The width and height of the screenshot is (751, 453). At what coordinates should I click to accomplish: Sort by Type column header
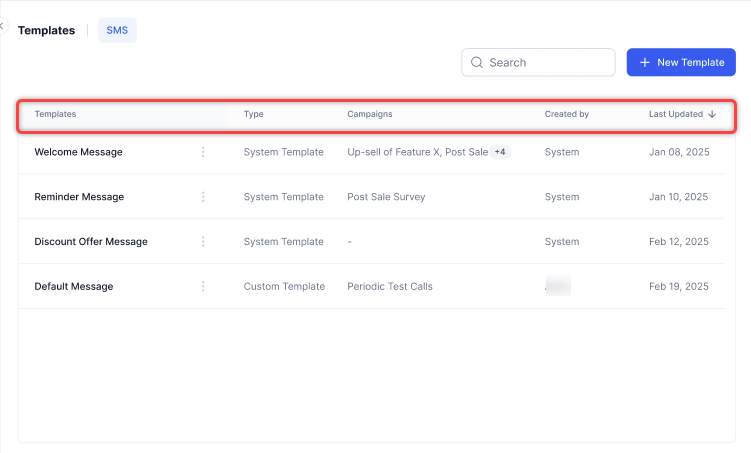(253, 114)
